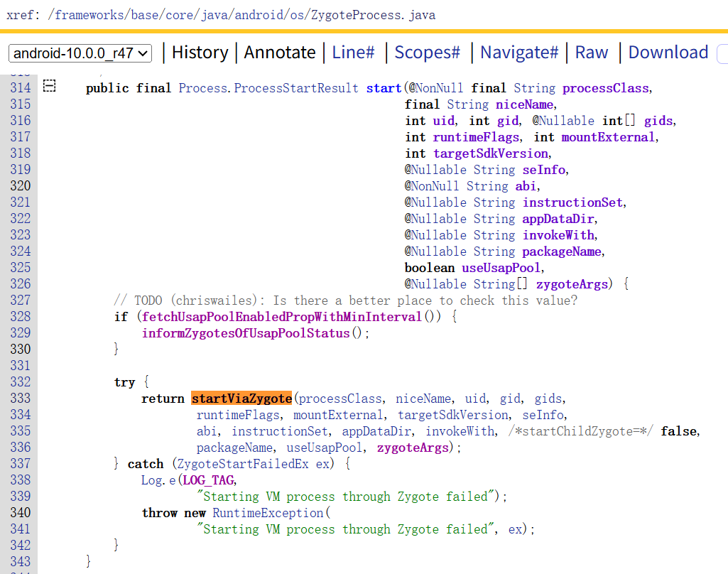The width and height of the screenshot is (728, 574).
Task: Click the targetSdkVersion parameter definition
Action: point(491,153)
